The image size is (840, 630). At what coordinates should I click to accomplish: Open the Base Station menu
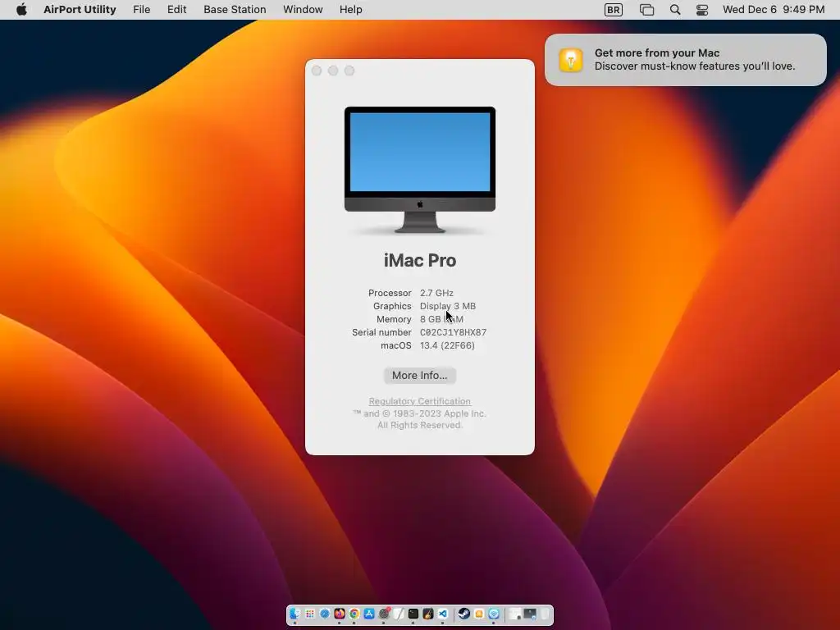click(x=235, y=9)
